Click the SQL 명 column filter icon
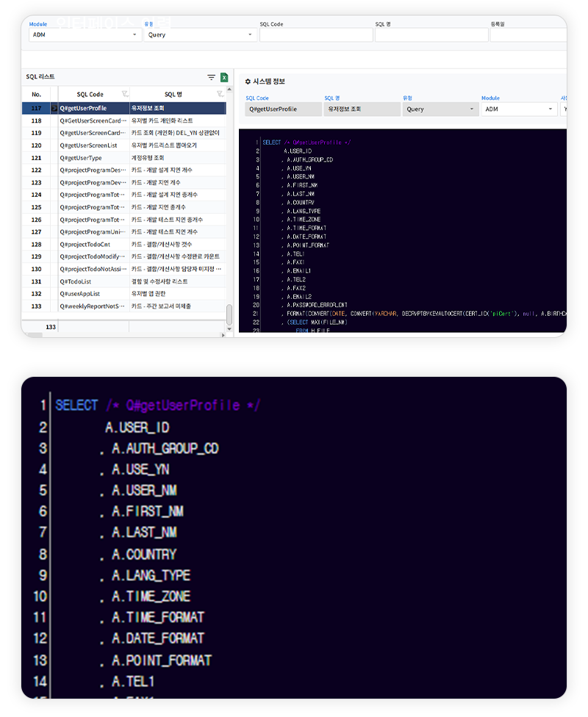 220,94
